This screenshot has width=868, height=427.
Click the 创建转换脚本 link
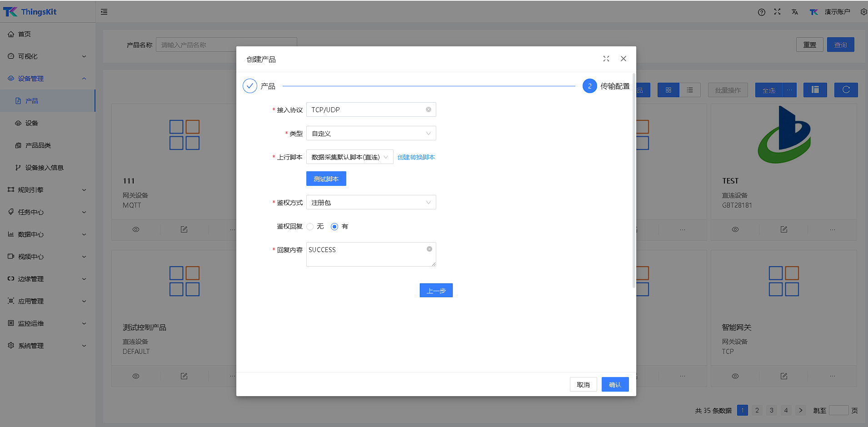(x=416, y=157)
